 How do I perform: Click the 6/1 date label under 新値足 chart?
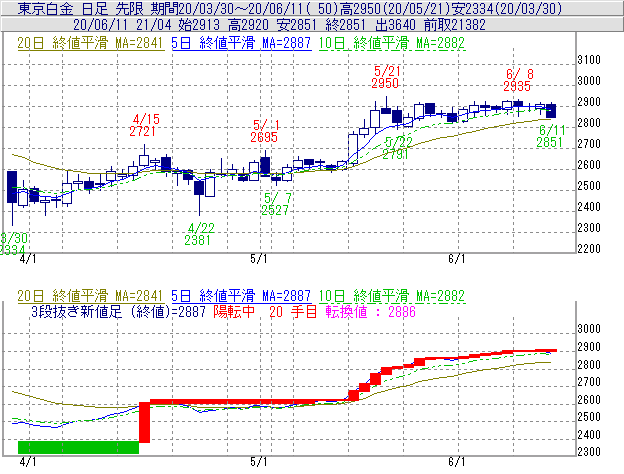pyautogui.click(x=456, y=462)
